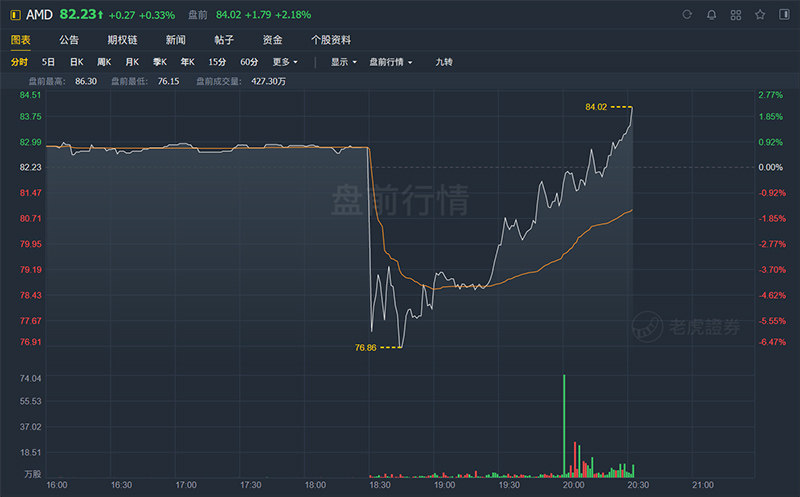
Task: Expand the 更多 periods dropdown
Action: click(285, 62)
